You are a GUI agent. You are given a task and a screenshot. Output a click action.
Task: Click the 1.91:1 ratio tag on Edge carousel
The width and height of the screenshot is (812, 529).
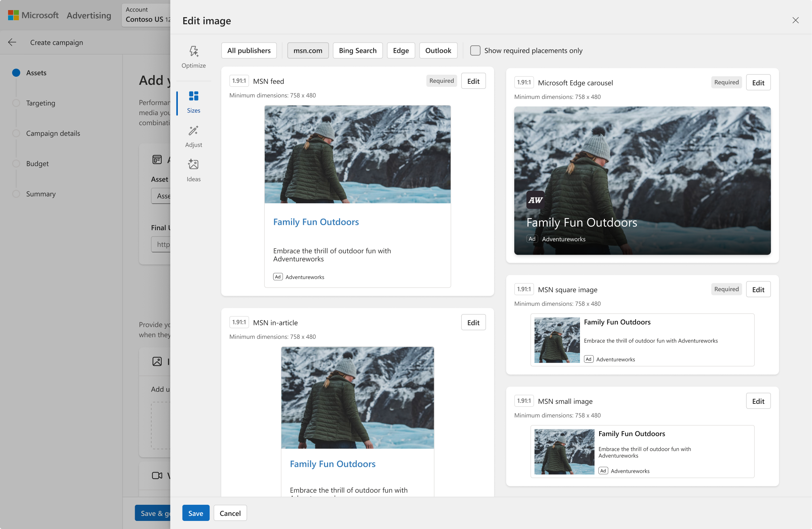[x=524, y=82]
